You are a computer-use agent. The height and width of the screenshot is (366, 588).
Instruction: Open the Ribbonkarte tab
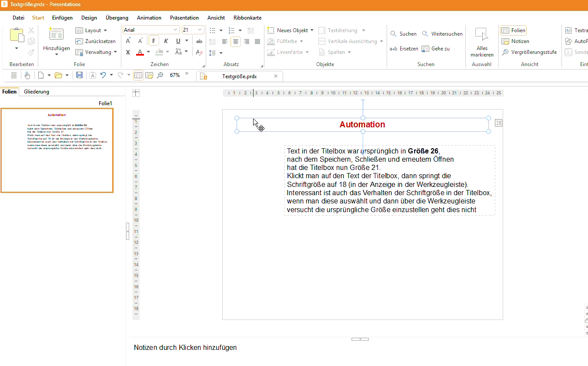click(x=247, y=18)
